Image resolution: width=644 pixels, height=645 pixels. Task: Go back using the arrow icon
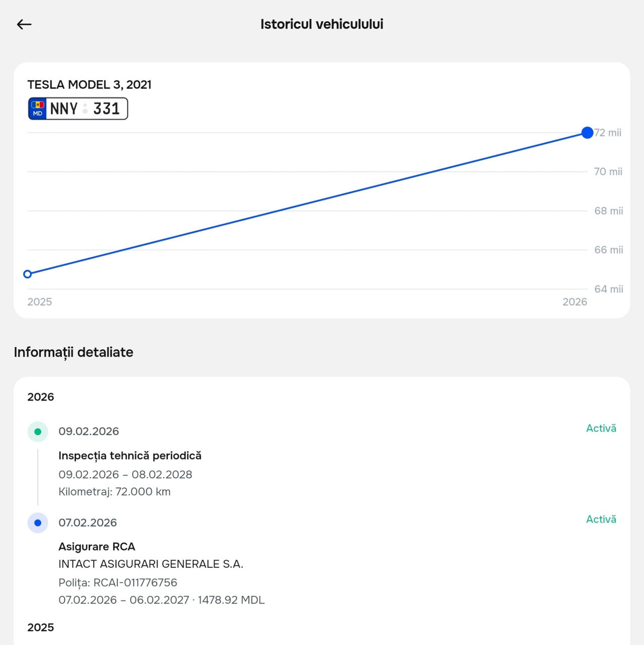tap(24, 24)
